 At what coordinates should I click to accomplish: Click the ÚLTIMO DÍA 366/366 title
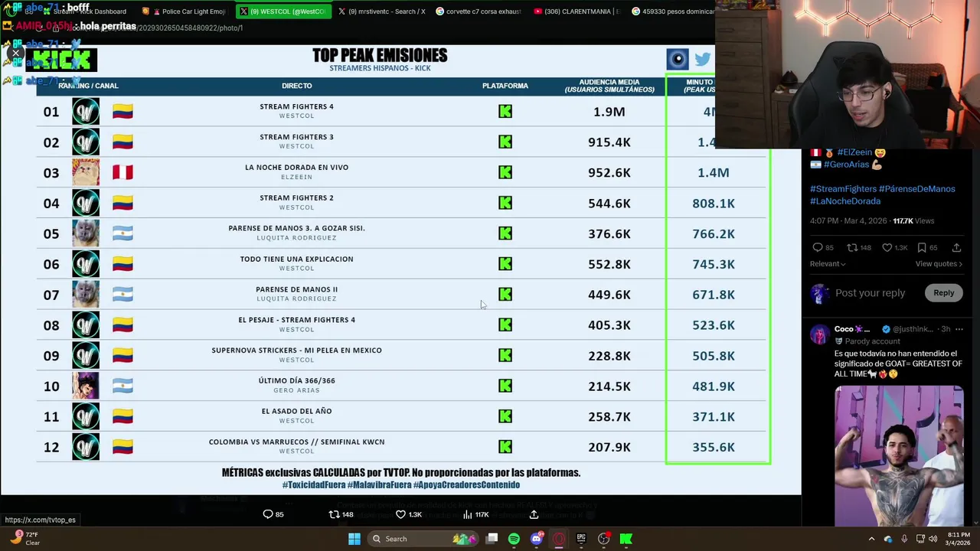296,381
